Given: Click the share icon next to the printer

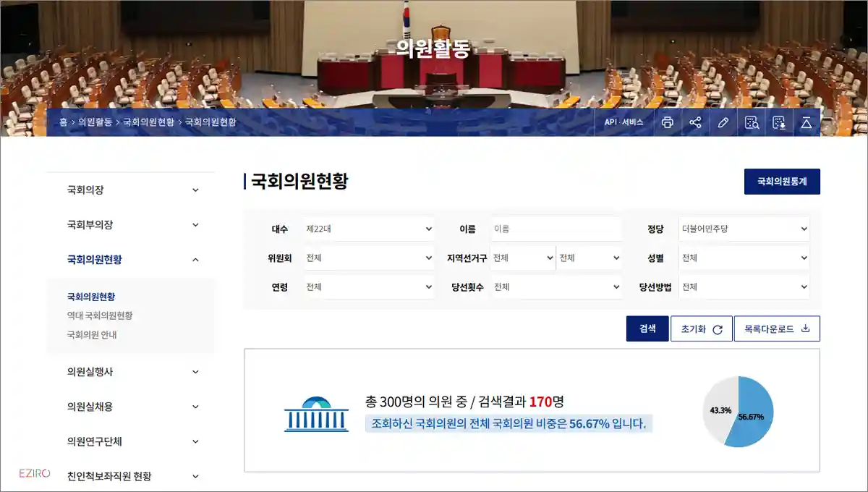Looking at the screenshot, I should point(696,122).
